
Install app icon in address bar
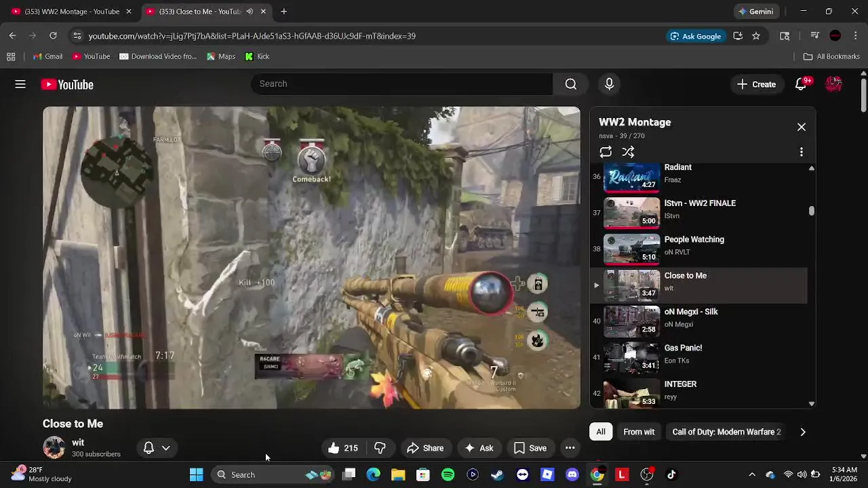coord(738,36)
